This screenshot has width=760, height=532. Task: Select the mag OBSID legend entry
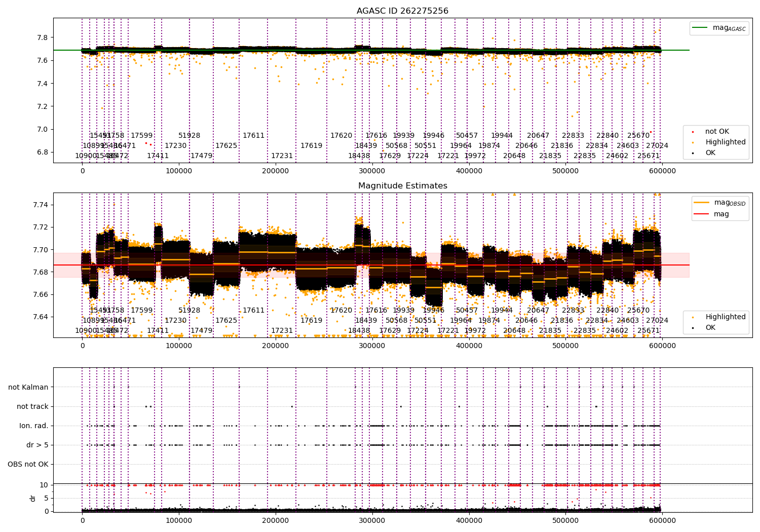coord(720,203)
